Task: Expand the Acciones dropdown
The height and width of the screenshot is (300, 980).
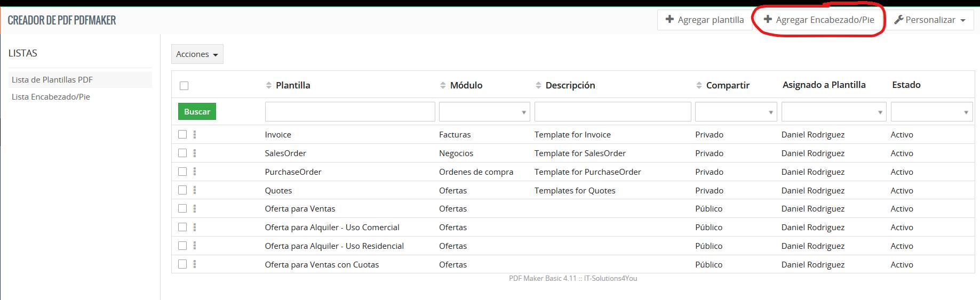Action: pos(197,54)
